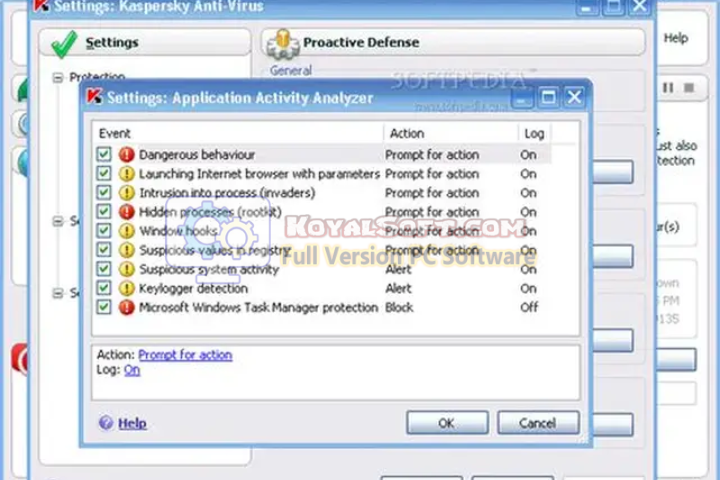Click the Proactive Defense gear shield icon

pos(282,45)
